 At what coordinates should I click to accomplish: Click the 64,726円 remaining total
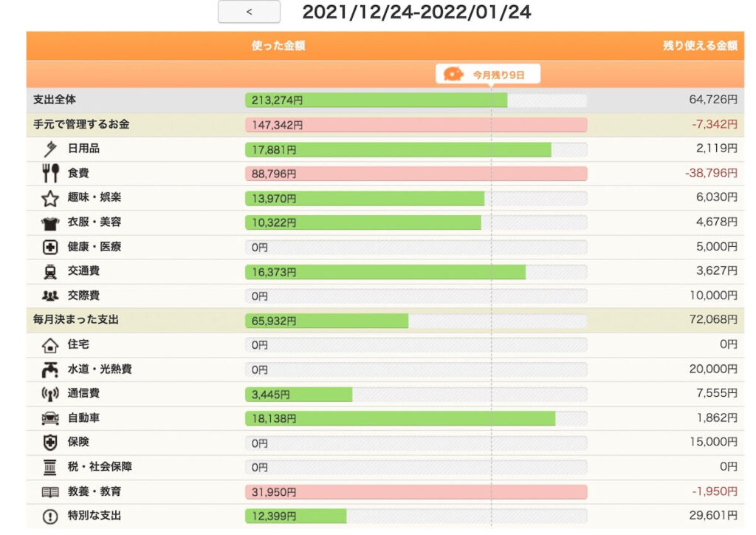(713, 99)
